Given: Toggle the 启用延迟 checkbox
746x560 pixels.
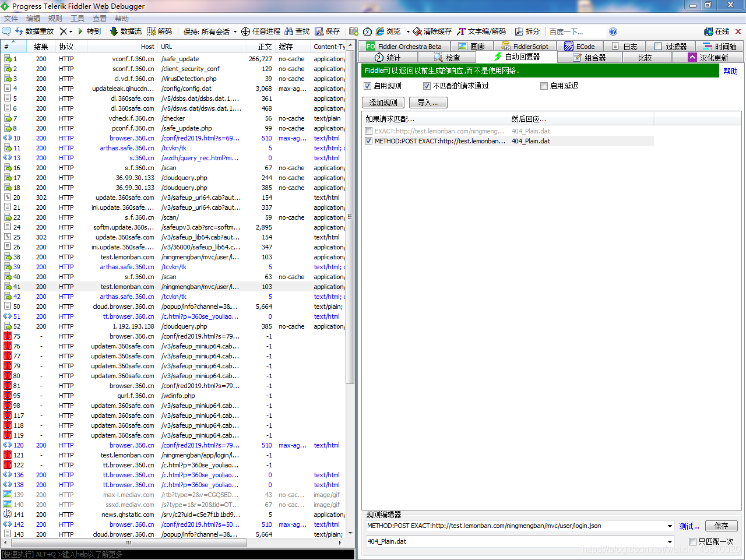Looking at the screenshot, I should click(x=544, y=86).
